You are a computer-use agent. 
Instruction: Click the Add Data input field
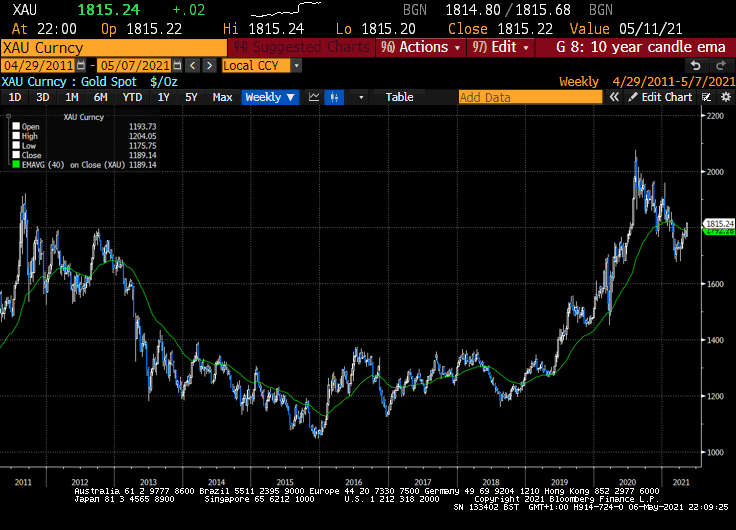coord(530,97)
